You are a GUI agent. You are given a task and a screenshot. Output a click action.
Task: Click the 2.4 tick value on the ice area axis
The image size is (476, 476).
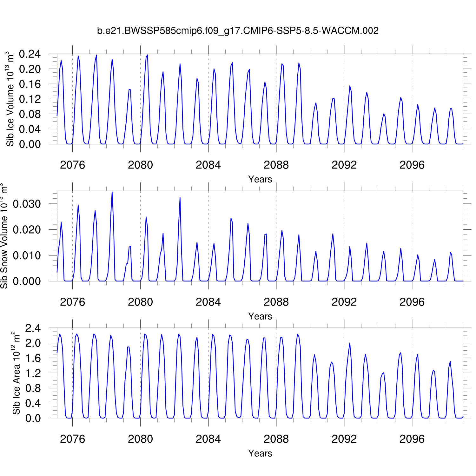(33, 328)
